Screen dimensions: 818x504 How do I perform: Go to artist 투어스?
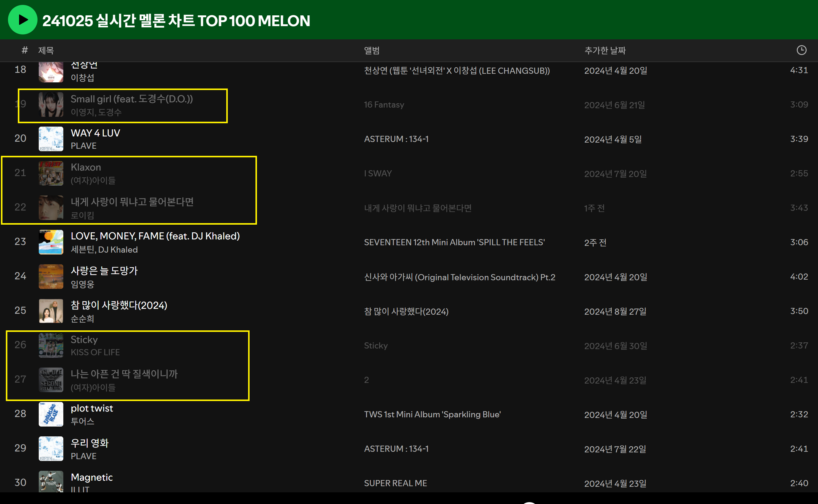[x=82, y=421]
